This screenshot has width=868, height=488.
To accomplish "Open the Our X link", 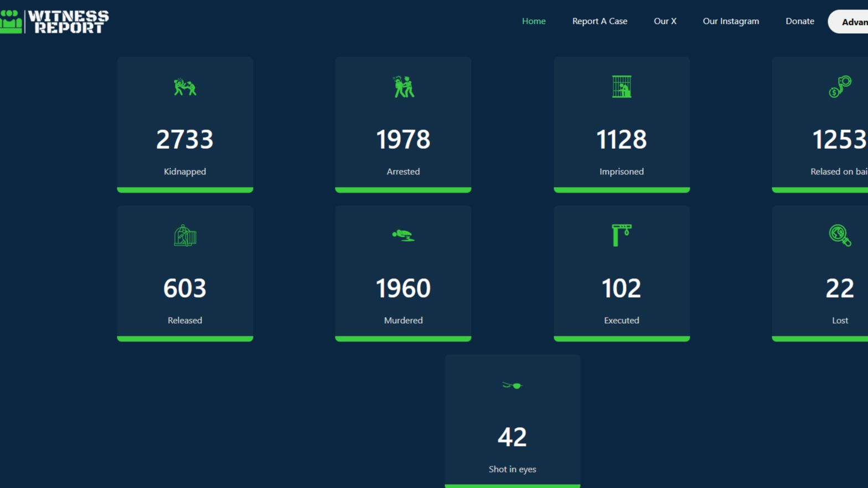I will click(665, 21).
